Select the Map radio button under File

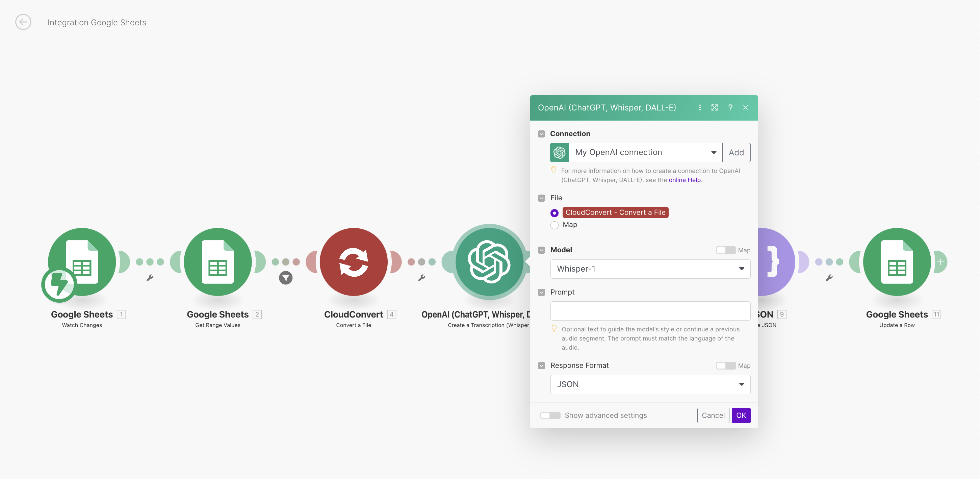click(555, 225)
